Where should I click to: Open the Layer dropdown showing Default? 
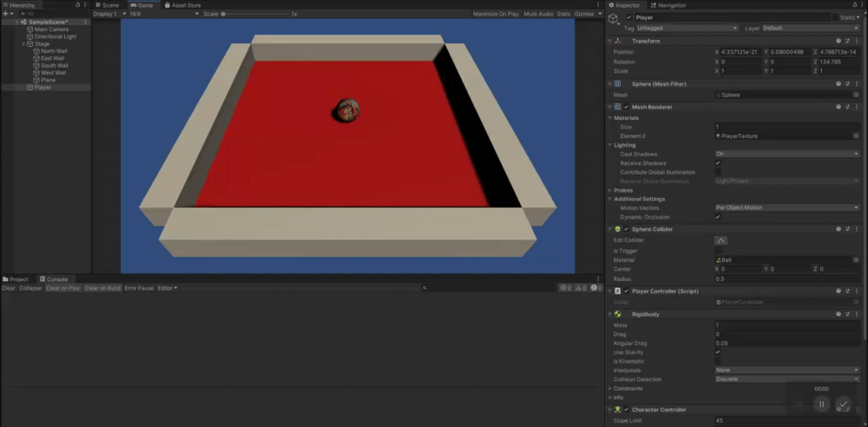tap(811, 28)
